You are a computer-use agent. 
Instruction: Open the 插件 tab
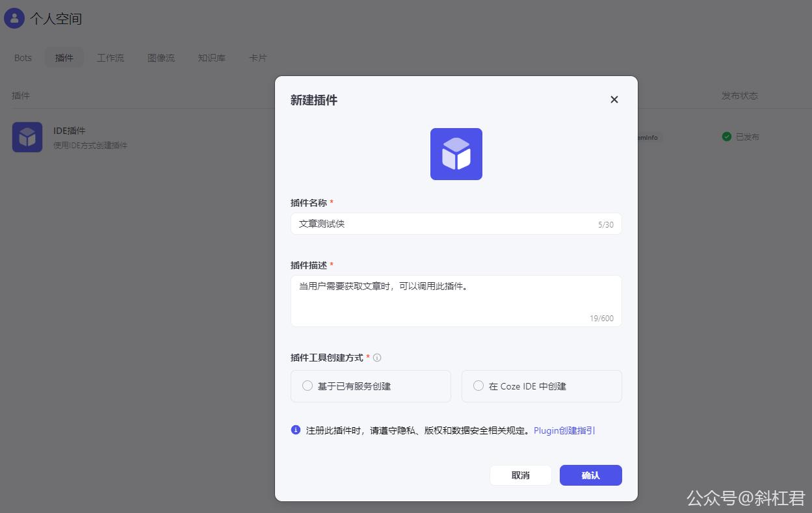tap(64, 58)
